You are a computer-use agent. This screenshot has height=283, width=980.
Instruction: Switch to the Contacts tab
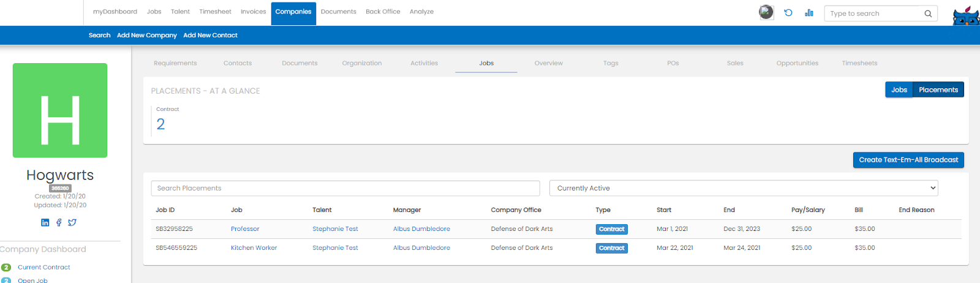238,63
